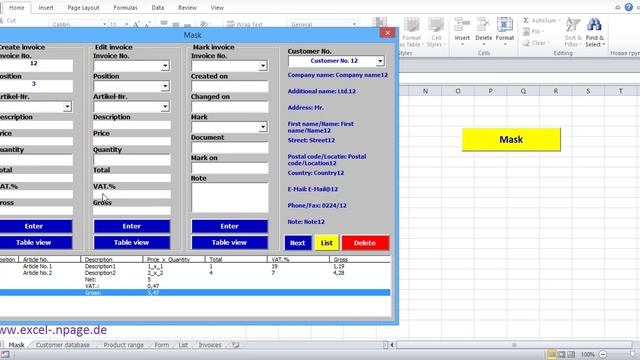Click Enter button under Mark invoice
The width and height of the screenshot is (640, 360).
[x=229, y=226]
